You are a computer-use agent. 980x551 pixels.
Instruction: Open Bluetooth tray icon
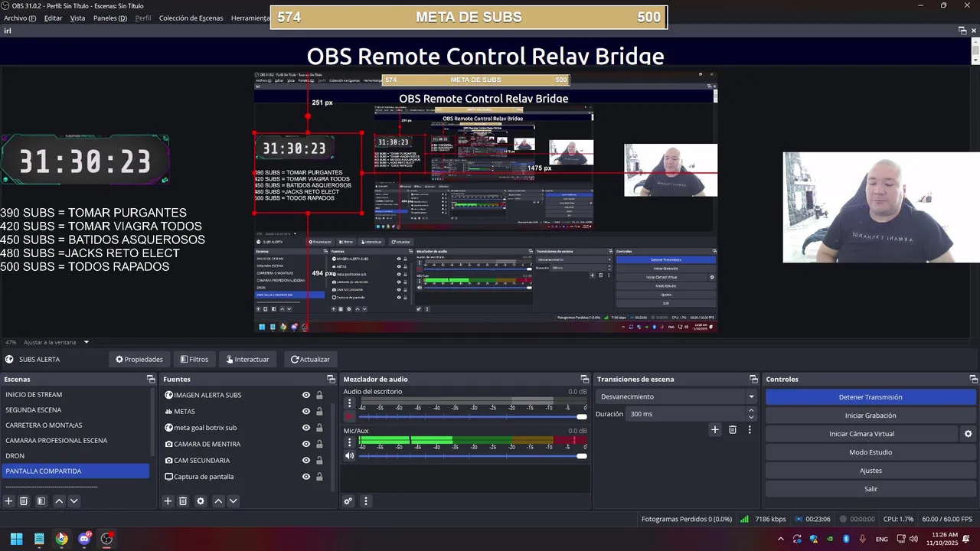tap(846, 539)
